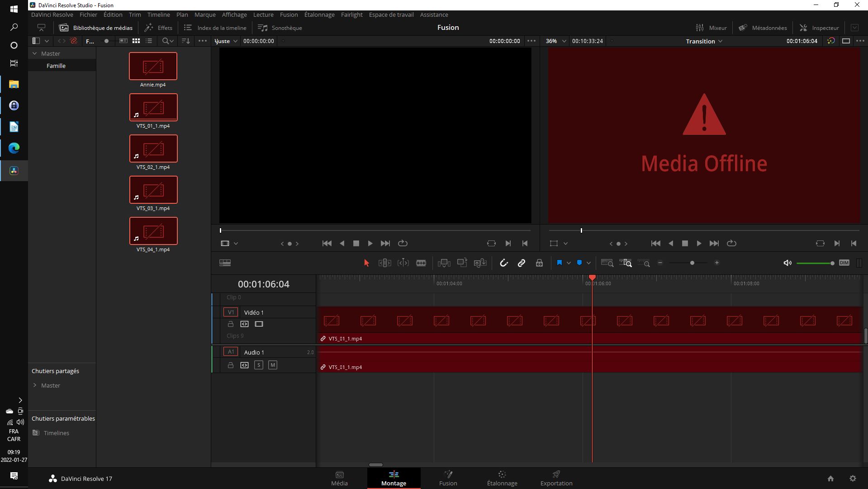
Task: Open the Fairlight menu
Action: (x=351, y=14)
